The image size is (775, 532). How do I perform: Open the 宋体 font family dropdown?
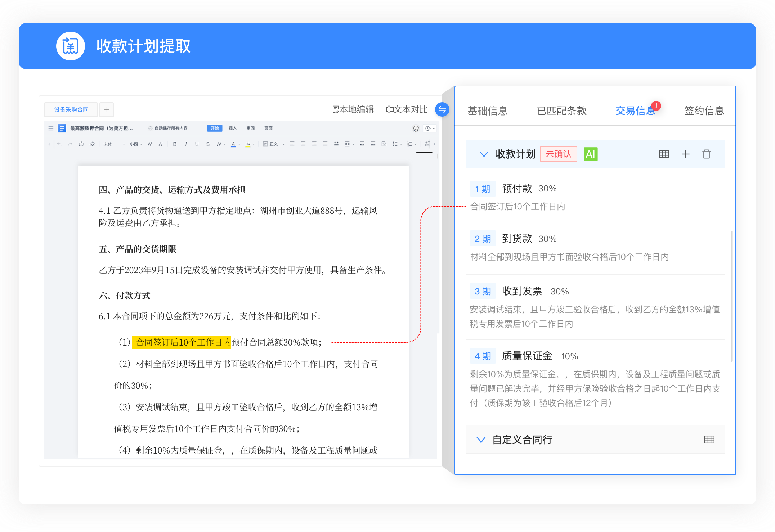pos(114,144)
